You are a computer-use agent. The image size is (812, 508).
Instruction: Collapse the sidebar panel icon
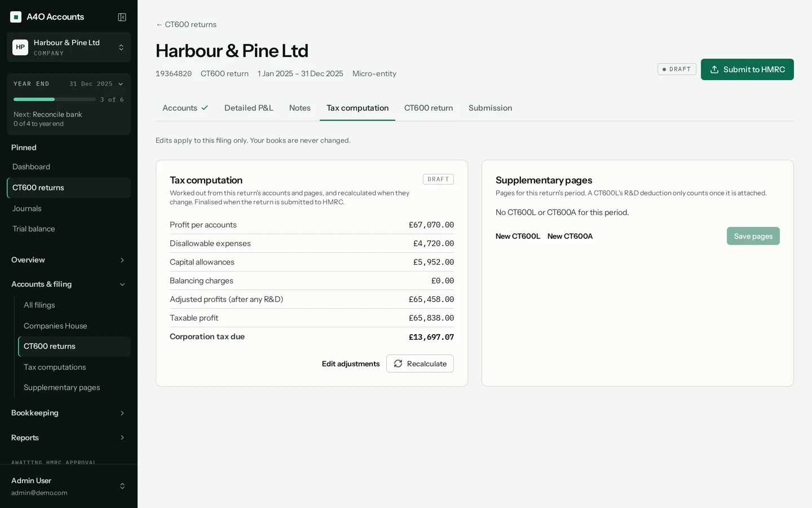(122, 17)
